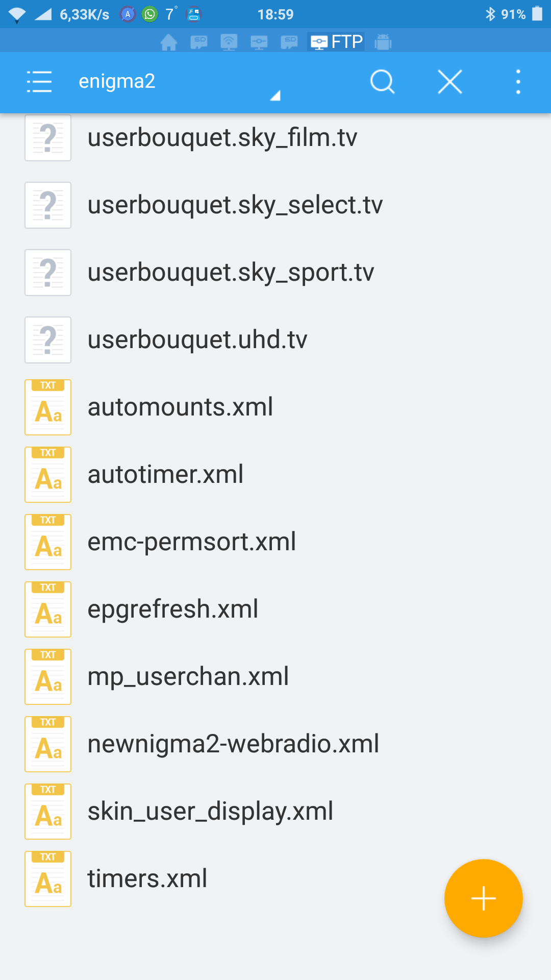Image resolution: width=551 pixels, height=980 pixels.
Task: Tap the search magnifier icon
Action: (382, 82)
